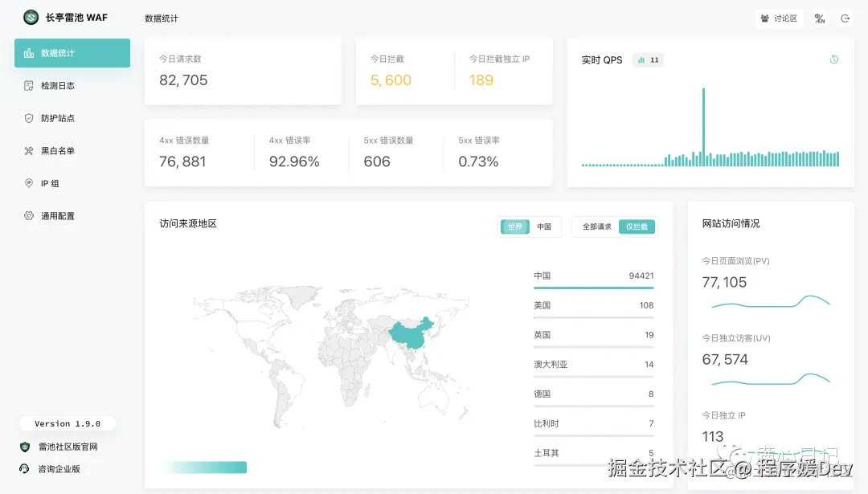The width and height of the screenshot is (868, 494).
Task: Click the 防护站点 shield icon
Action: point(29,118)
